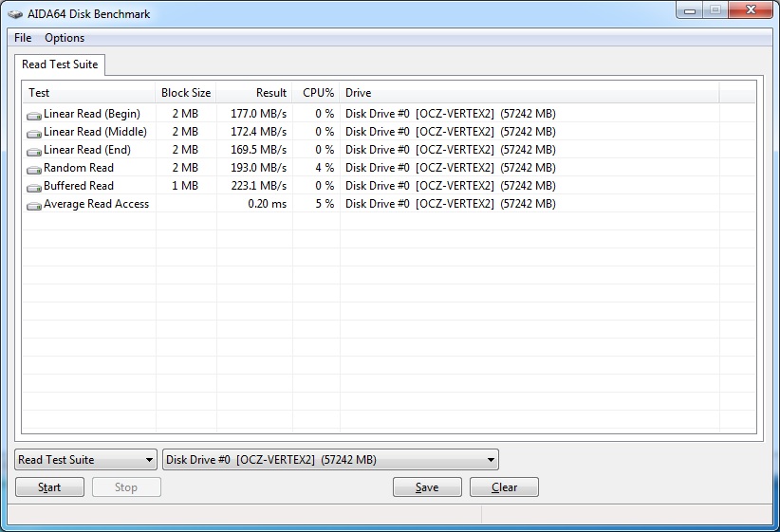Click the Average Read Access disk icon
Screen dimensions: 780x532
pyautogui.click(x=34, y=205)
